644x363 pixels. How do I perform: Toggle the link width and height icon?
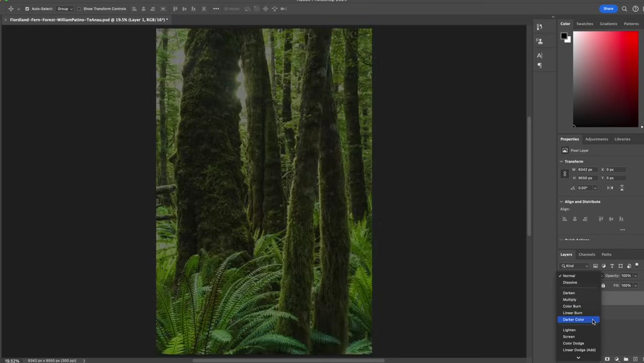click(565, 174)
